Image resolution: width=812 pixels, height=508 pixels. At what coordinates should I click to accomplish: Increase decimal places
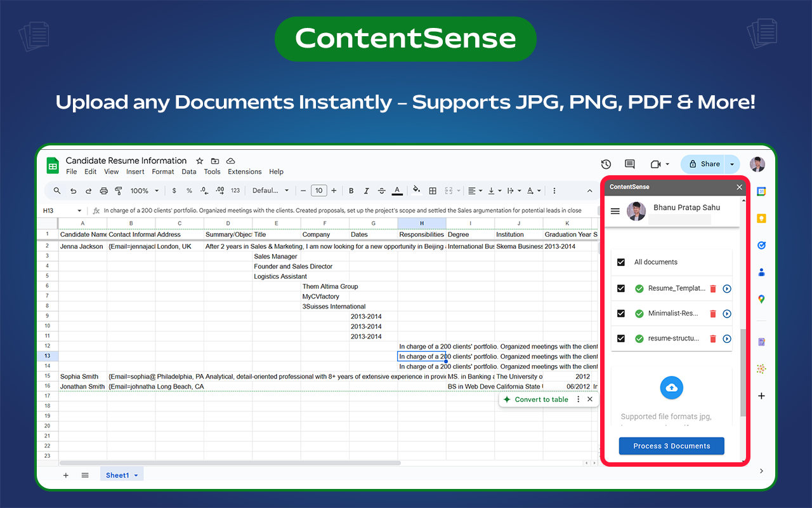[220, 190]
